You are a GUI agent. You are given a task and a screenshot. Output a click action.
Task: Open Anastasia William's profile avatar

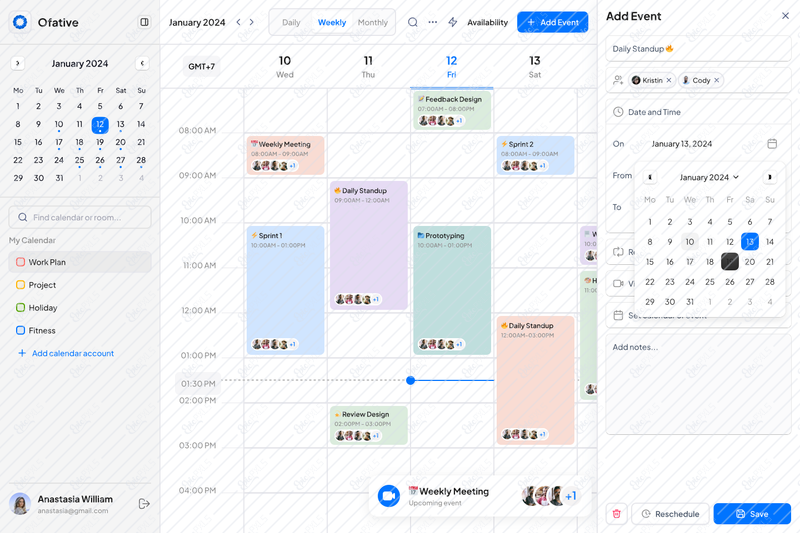tap(20, 503)
